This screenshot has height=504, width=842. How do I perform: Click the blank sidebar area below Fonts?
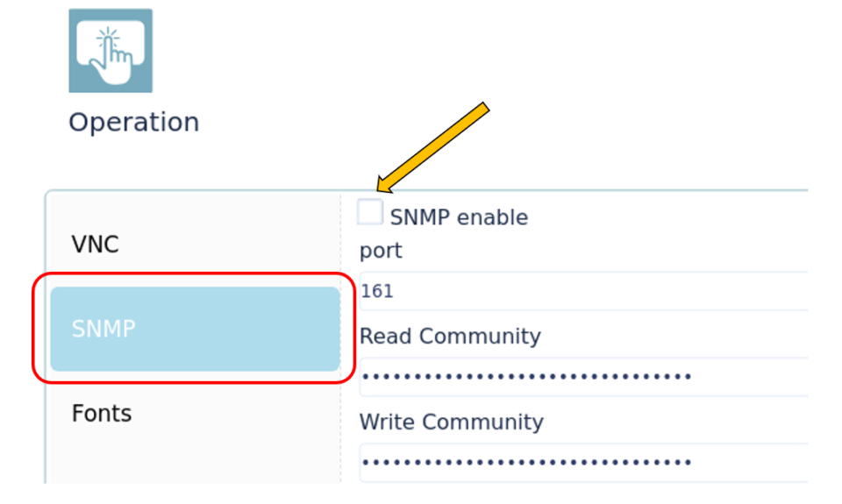coord(193,457)
